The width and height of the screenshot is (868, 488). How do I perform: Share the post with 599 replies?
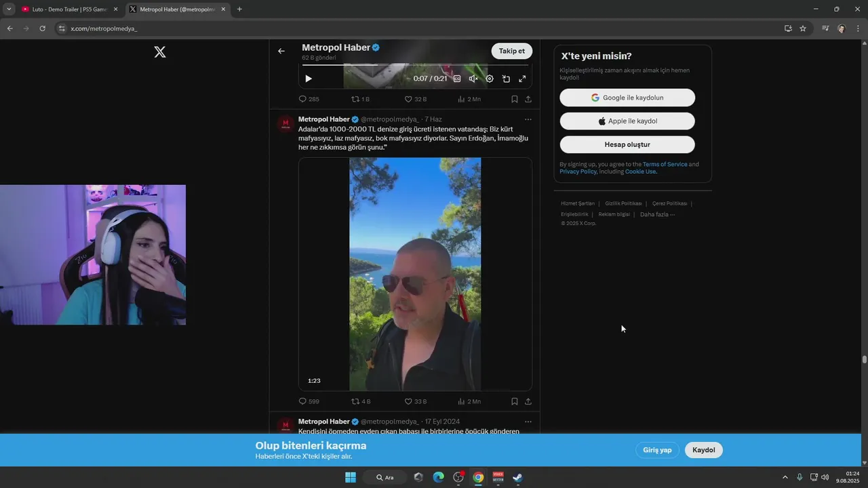(528, 401)
